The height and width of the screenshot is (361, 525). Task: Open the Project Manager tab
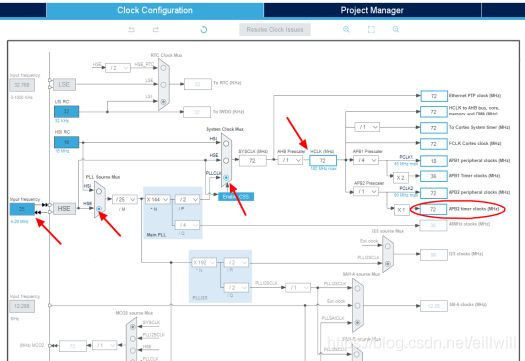pos(372,10)
